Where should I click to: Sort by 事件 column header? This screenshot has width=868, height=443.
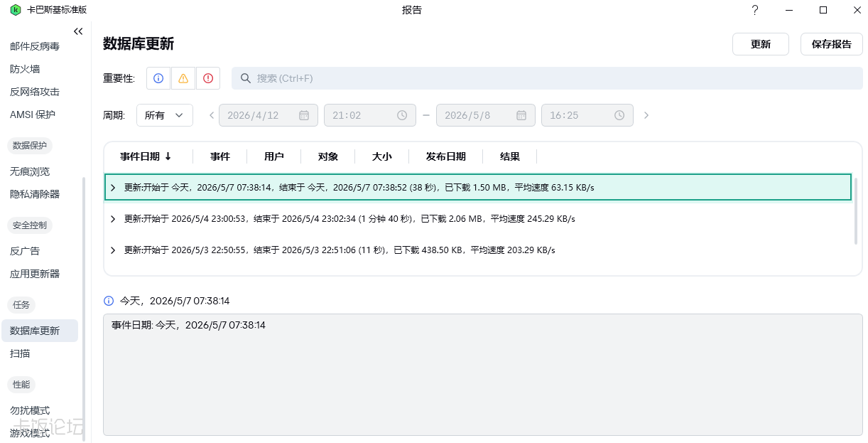220,156
